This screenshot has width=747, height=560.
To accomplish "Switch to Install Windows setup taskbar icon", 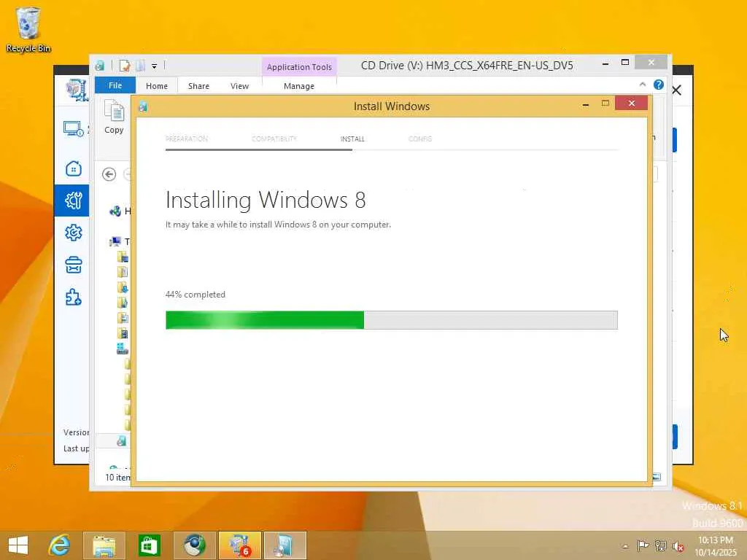I will pos(285,545).
